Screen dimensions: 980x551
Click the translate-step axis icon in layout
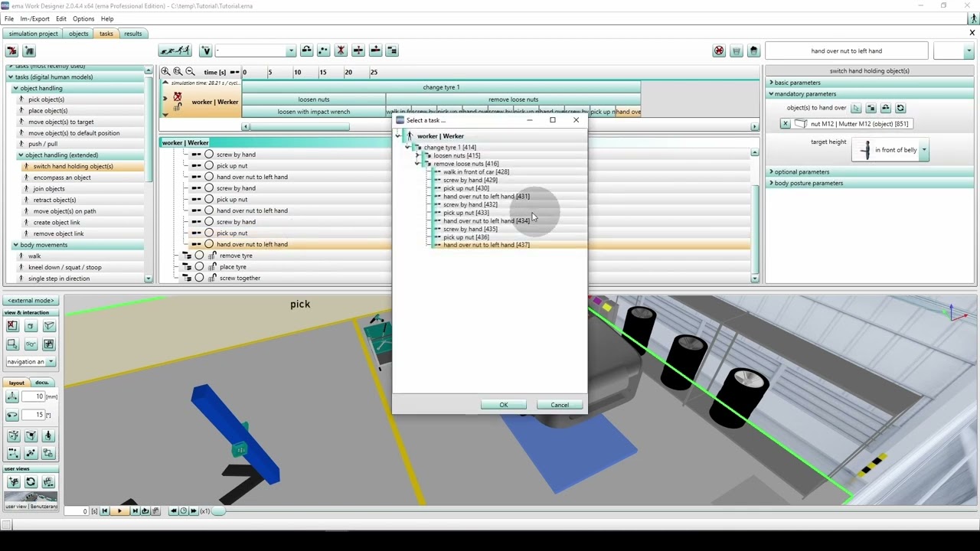click(12, 396)
